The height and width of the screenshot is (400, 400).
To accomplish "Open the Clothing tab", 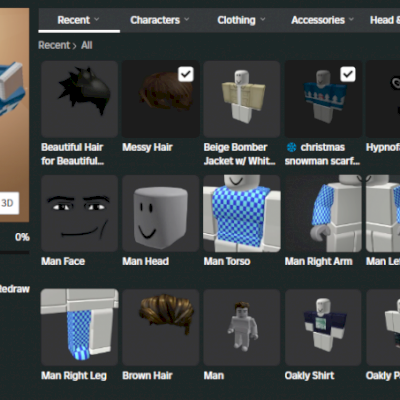I will pyautogui.click(x=241, y=20).
